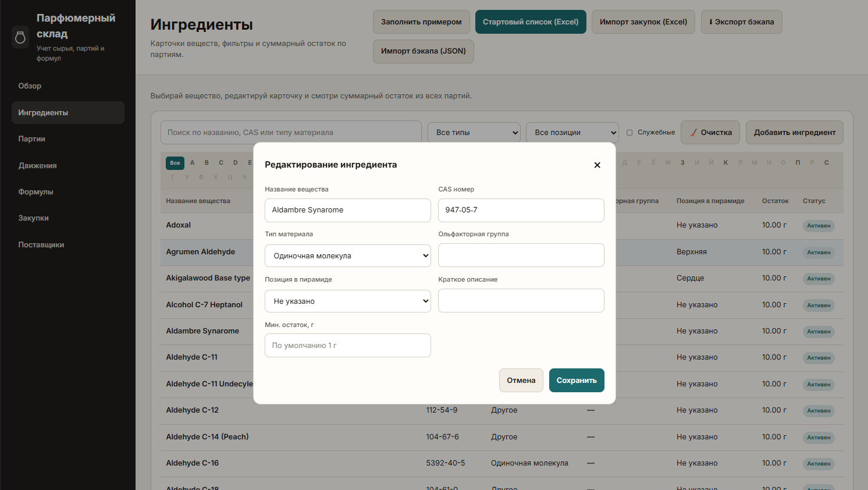Click the perfume flask logo icon in sidebar
The height and width of the screenshot is (490, 868).
(x=20, y=37)
